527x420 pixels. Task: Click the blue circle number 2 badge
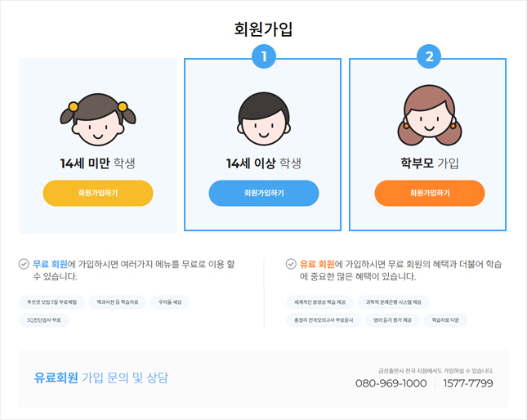(x=429, y=56)
